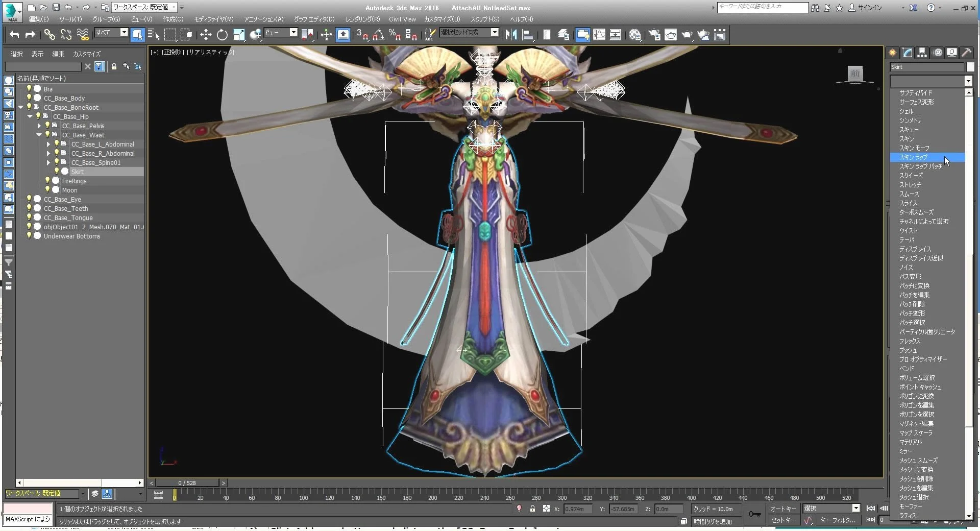Toggle visibility bulb for CC_Base_Eye

click(x=29, y=199)
